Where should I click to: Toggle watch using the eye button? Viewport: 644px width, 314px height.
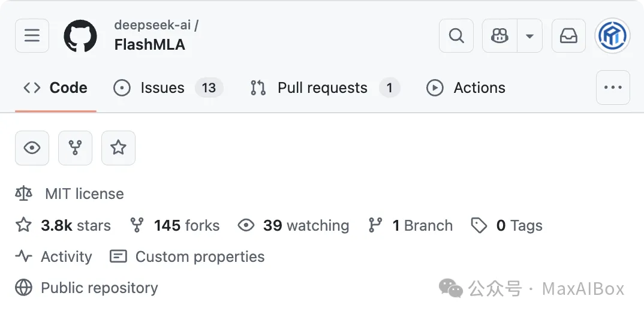32,148
